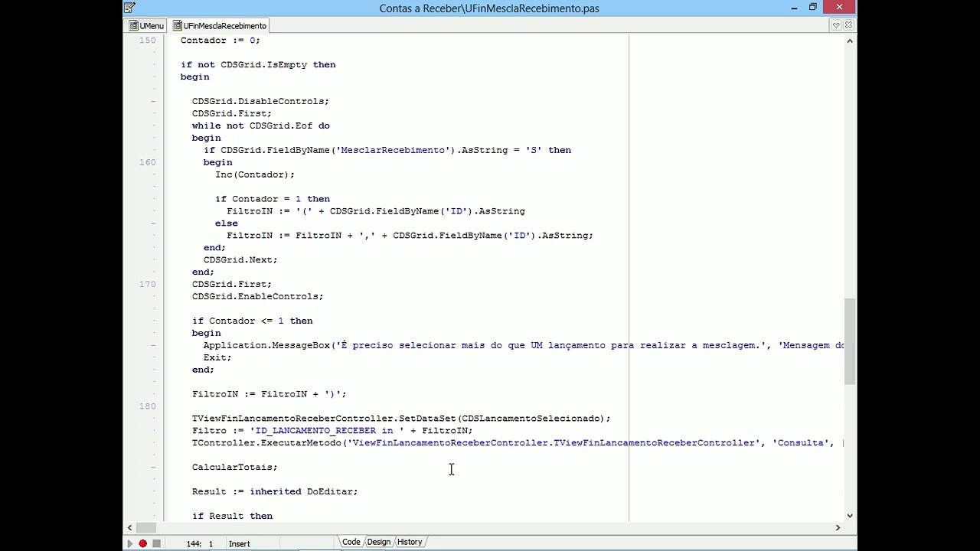Click "FiltroIN := FiltroIN + ')';" line
Screen dimensions: 980x551
coord(269,394)
